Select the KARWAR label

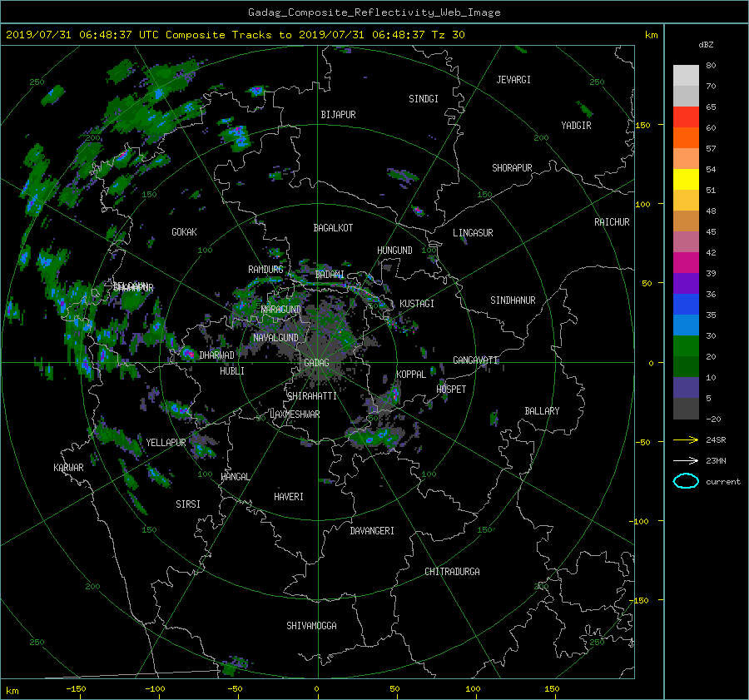click(x=68, y=468)
